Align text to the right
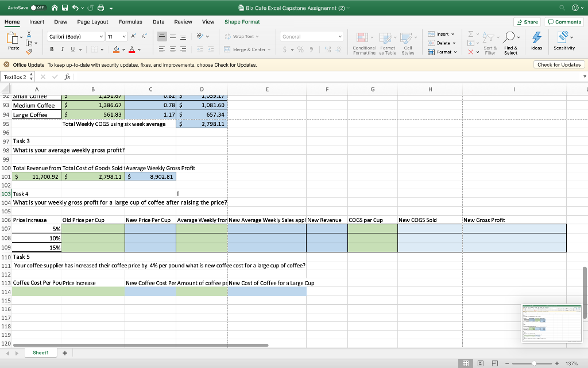588x368 pixels. pyautogui.click(x=183, y=49)
